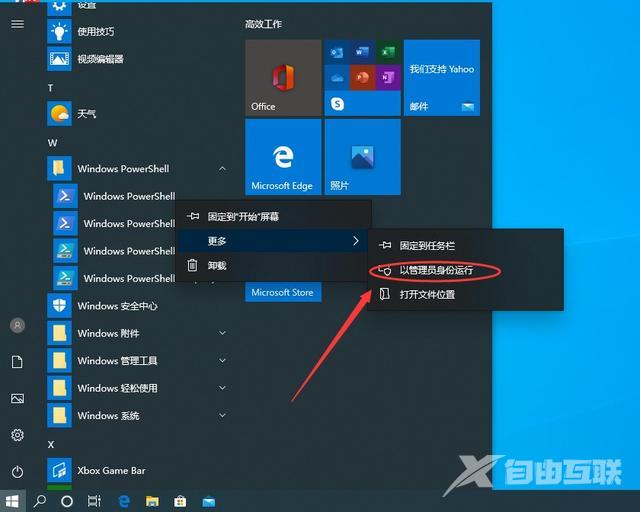Open the 天气 weather app

click(139, 113)
